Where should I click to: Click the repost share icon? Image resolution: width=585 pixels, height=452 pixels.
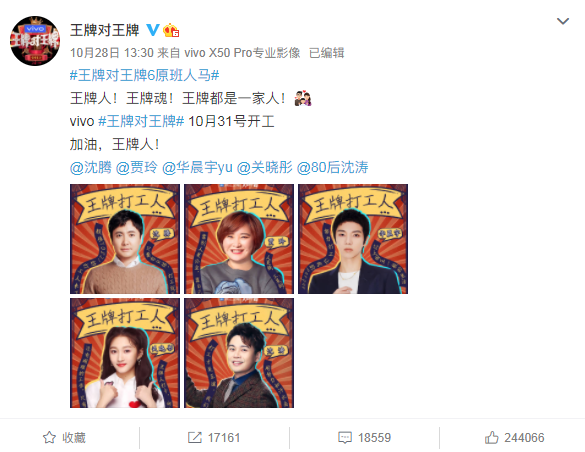194,437
